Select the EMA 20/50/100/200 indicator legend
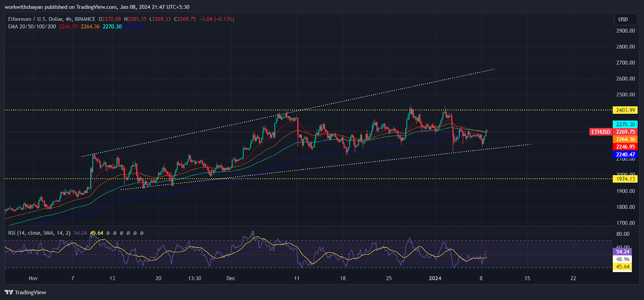Image resolution: width=644 pixels, height=300 pixels. pyautogui.click(x=32, y=27)
